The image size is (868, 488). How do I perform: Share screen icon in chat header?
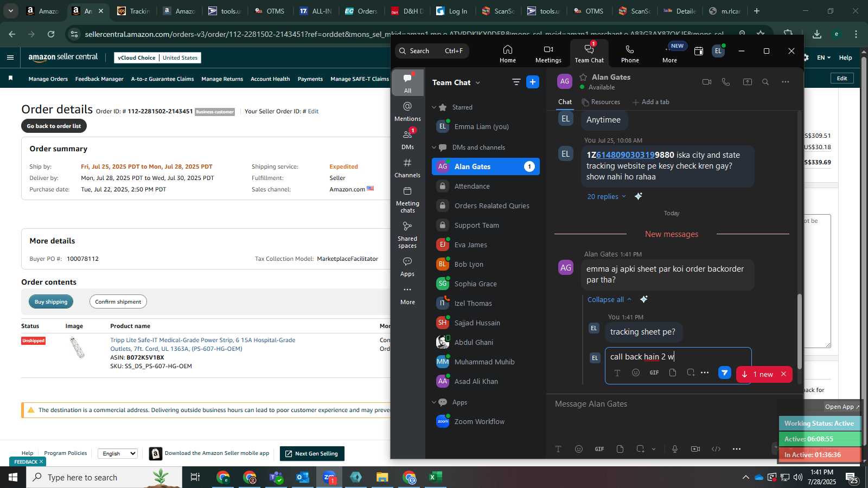(x=747, y=82)
